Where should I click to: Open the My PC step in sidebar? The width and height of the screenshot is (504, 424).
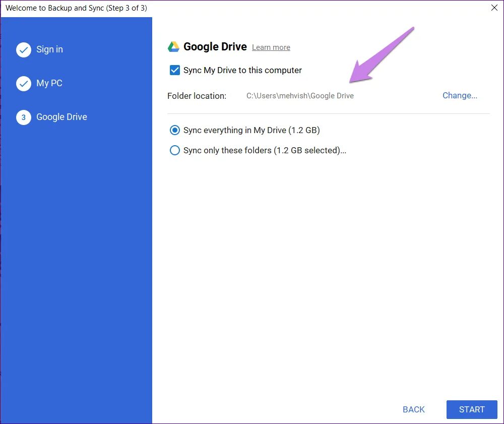click(49, 83)
